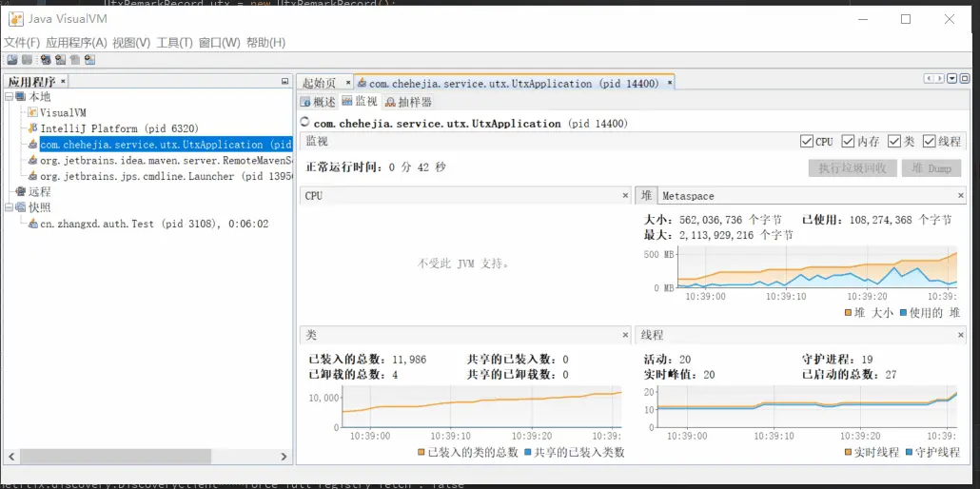980x489 pixels.
Task: Click the orange 堆 大小 legend swatch
Action: click(x=849, y=313)
